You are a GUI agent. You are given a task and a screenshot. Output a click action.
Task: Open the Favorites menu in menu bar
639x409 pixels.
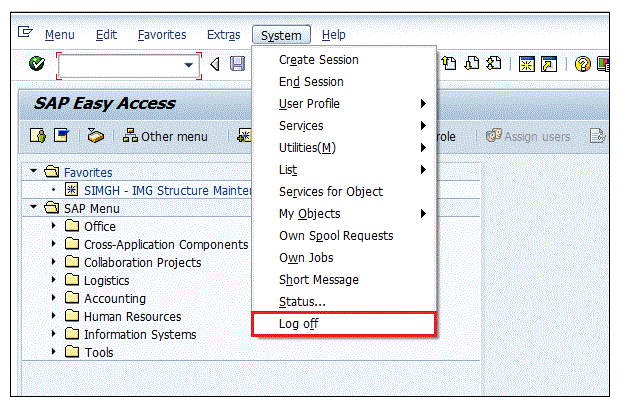[162, 35]
